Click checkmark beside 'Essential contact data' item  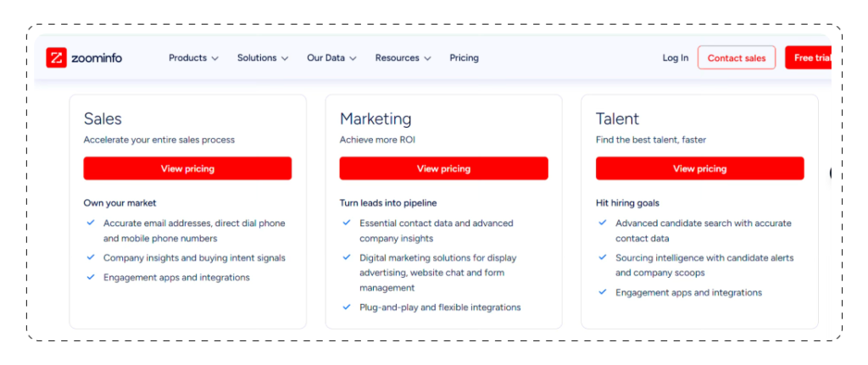(347, 223)
